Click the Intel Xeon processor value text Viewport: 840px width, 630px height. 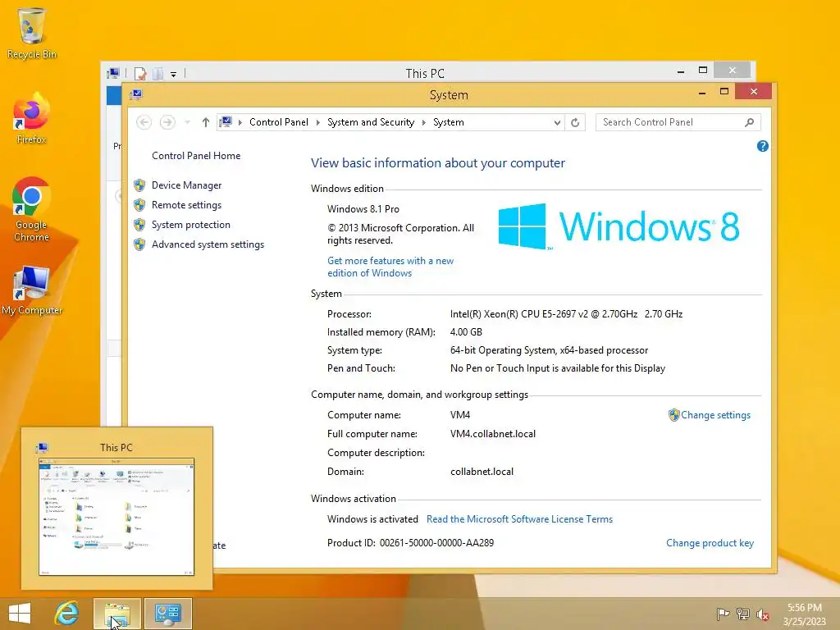pos(566,314)
